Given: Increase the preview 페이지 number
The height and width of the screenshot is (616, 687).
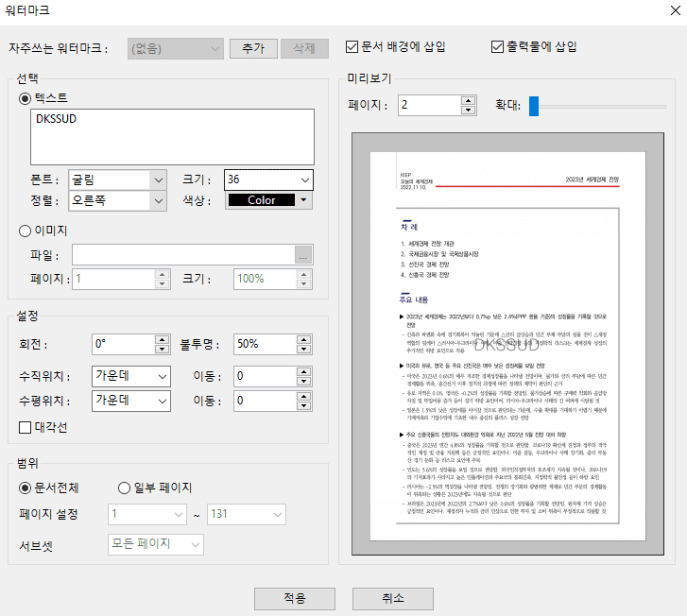Looking at the screenshot, I should pos(469,100).
